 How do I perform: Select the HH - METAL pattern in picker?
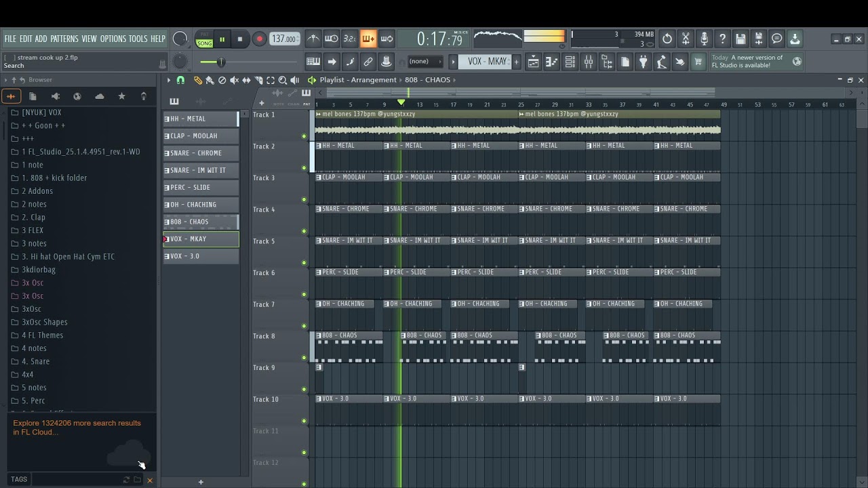201,119
